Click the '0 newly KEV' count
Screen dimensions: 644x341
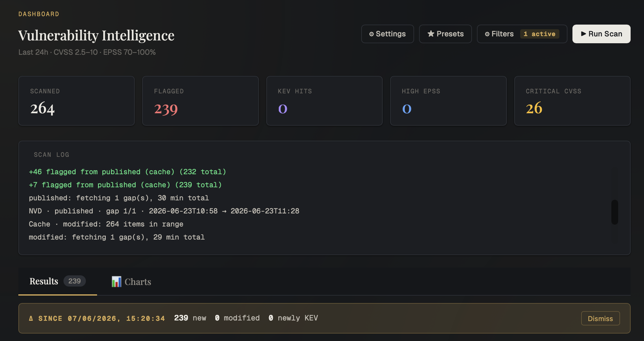tap(293, 318)
